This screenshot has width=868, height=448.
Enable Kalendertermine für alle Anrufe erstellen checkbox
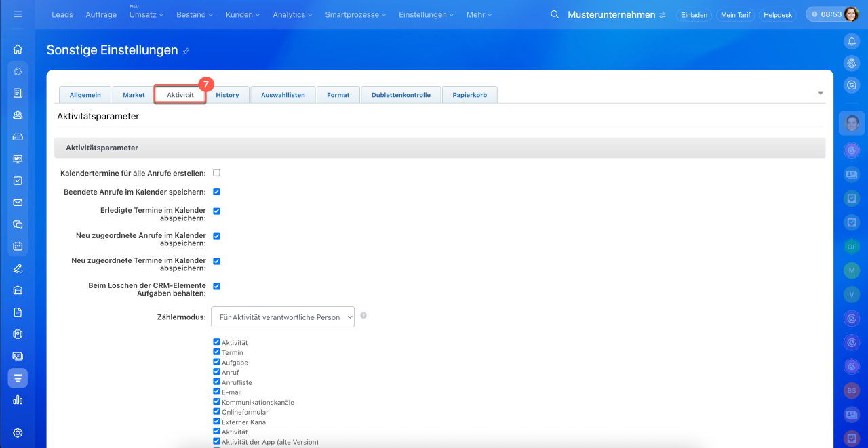(217, 173)
